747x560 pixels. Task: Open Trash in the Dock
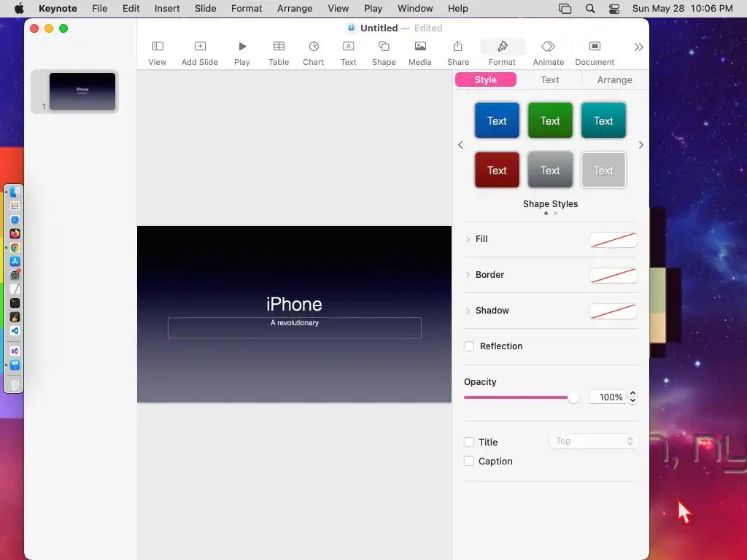(15, 385)
